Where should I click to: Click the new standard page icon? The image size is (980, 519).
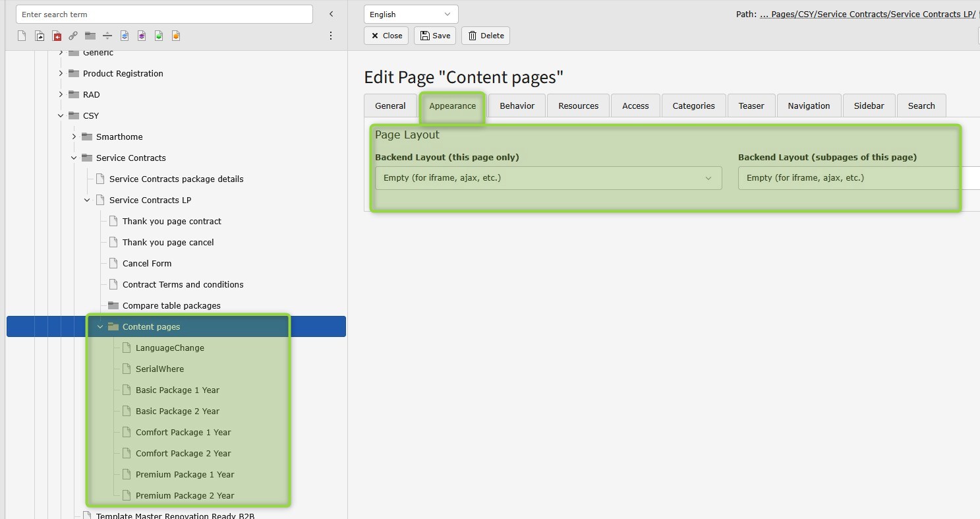(22, 36)
